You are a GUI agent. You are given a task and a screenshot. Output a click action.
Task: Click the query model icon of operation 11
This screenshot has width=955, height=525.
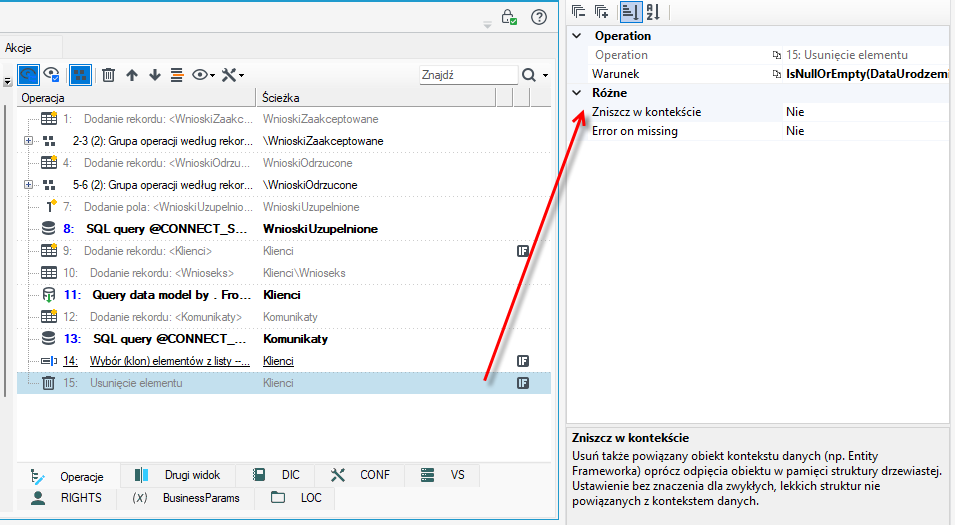click(49, 295)
